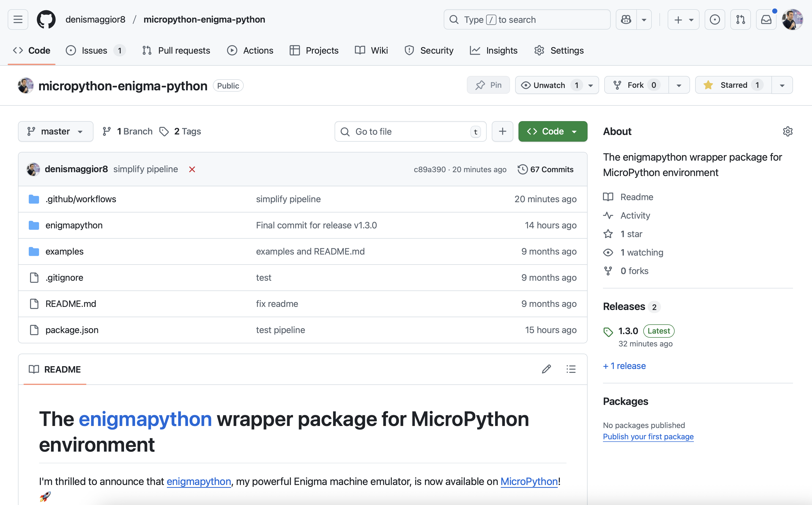This screenshot has height=505, width=812.
Task: Open the hamburger navigation menu
Action: tap(18, 19)
